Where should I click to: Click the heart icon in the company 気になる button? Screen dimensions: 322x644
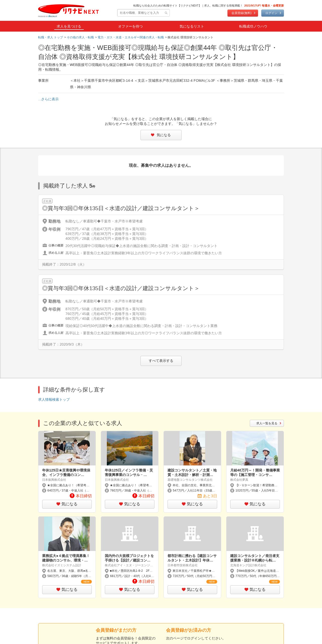pyautogui.click(x=152, y=135)
